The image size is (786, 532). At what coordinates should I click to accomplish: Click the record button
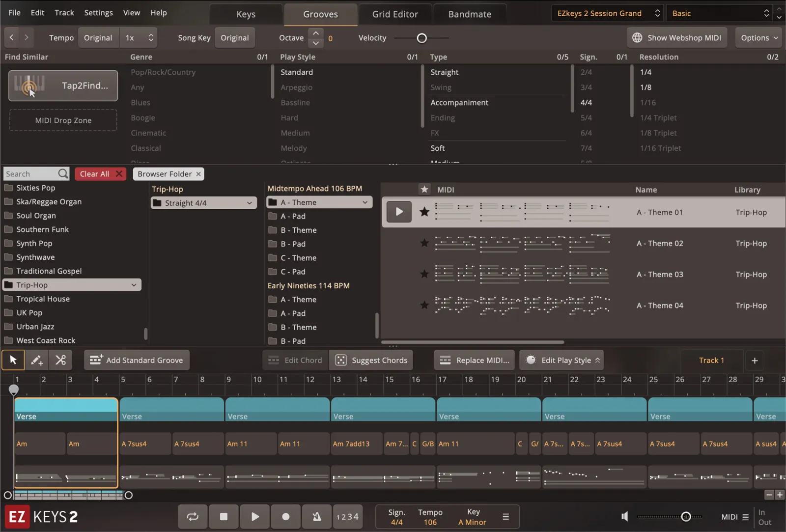pos(285,516)
